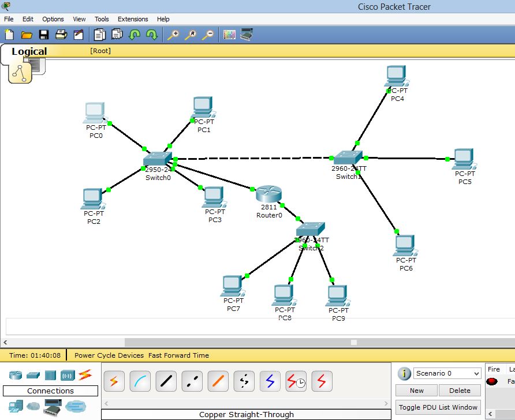Viewport: 515px width, 420px height.
Task: Open the Drawing Palette icon
Action: 229,35
